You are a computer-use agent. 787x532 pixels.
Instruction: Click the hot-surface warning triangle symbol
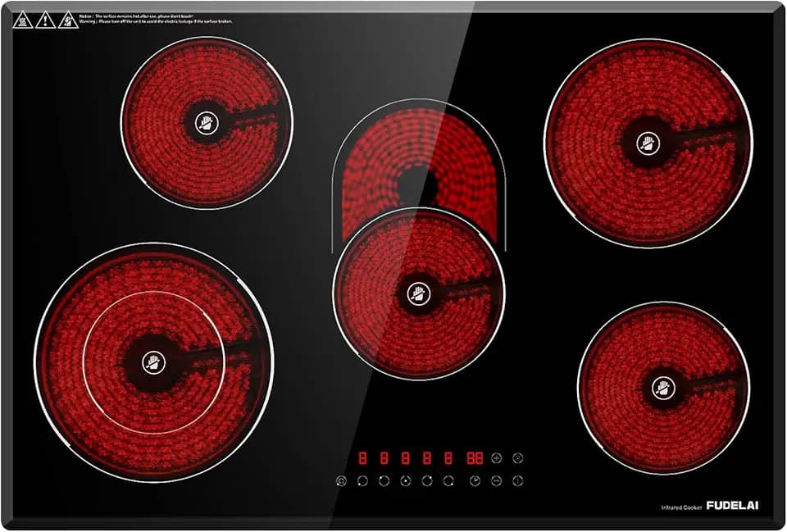pyautogui.click(x=23, y=19)
